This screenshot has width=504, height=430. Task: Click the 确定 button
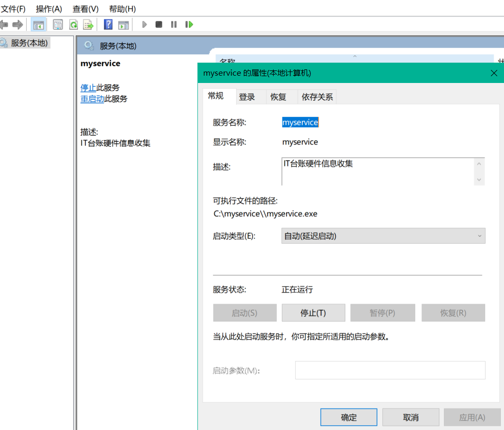(348, 417)
